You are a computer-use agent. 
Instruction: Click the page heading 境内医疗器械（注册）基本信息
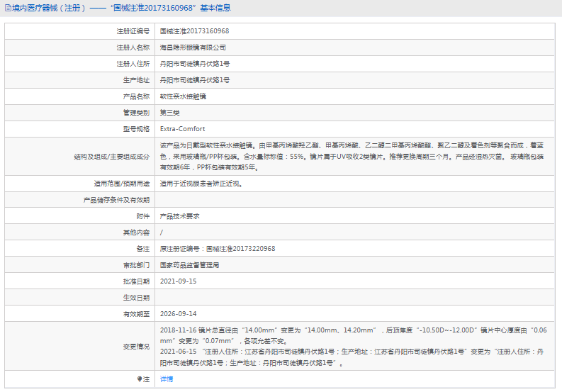pos(121,8)
